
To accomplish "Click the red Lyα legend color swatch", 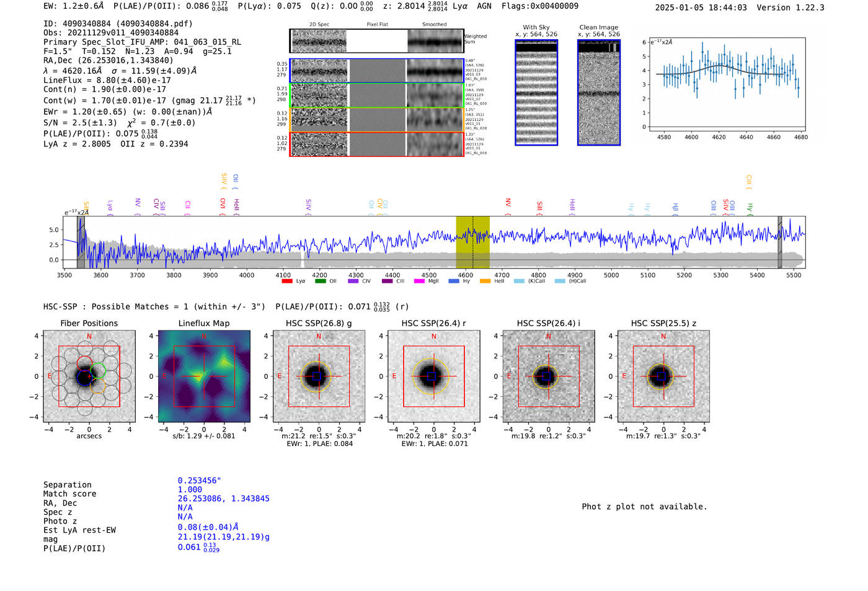I will 287,281.
